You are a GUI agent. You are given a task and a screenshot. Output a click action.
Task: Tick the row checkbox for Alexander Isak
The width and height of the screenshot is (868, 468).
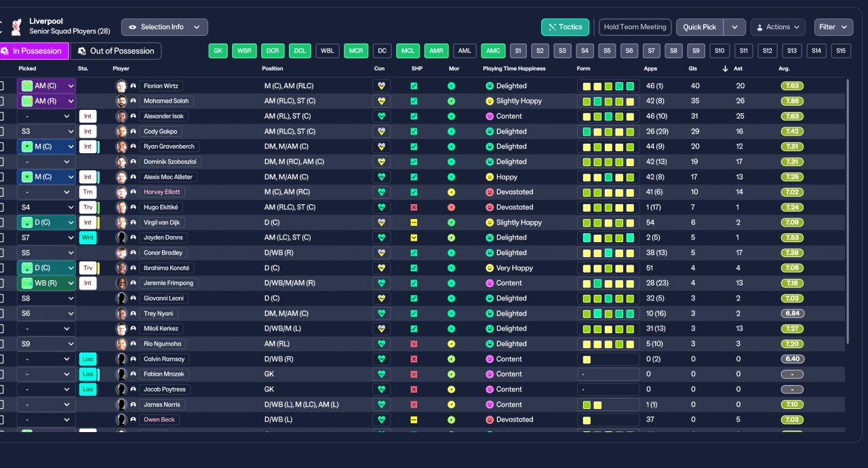coord(0,116)
